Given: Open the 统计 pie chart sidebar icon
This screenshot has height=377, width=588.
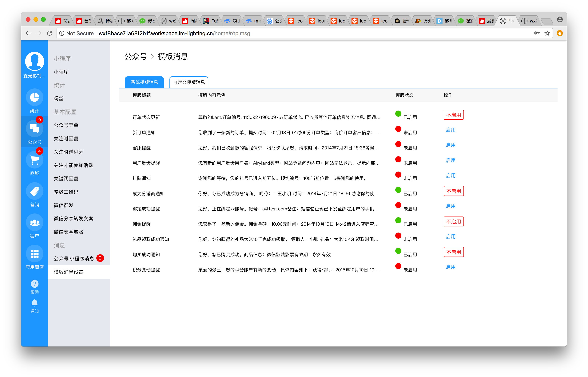Looking at the screenshot, I should pyautogui.click(x=34, y=97).
